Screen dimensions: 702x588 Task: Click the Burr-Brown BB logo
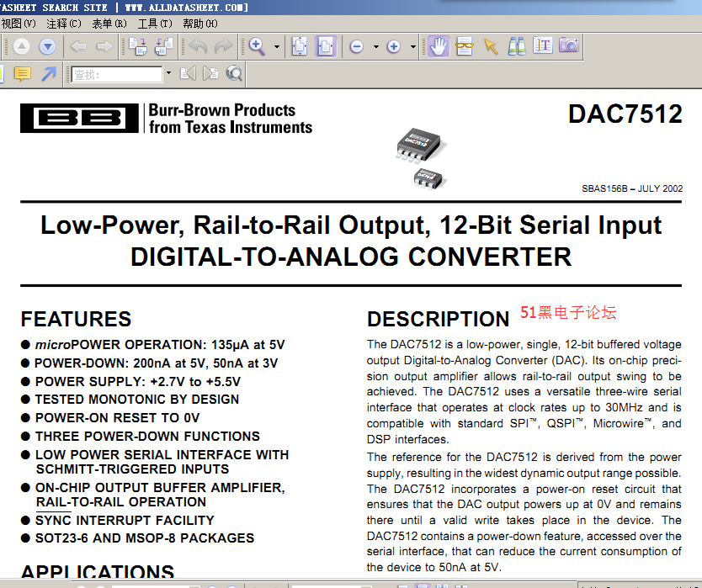80,118
